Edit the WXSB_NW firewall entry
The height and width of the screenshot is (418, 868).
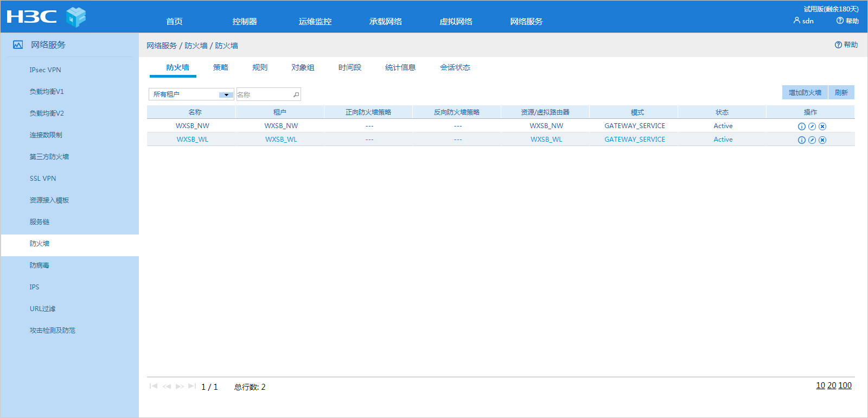click(x=812, y=126)
